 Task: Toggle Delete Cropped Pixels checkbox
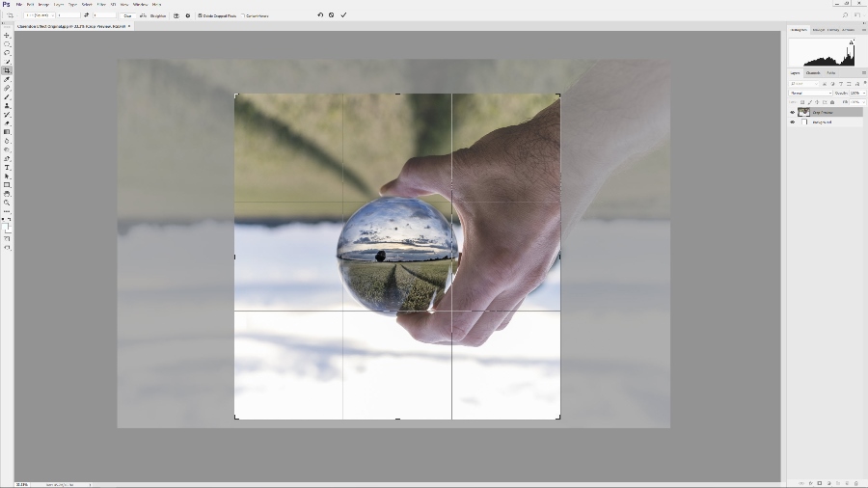tap(200, 15)
